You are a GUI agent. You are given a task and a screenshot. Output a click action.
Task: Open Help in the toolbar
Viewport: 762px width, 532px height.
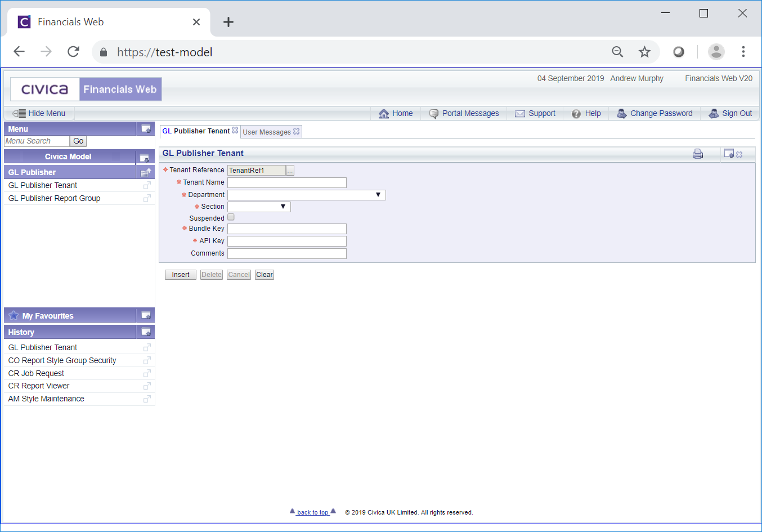click(586, 113)
